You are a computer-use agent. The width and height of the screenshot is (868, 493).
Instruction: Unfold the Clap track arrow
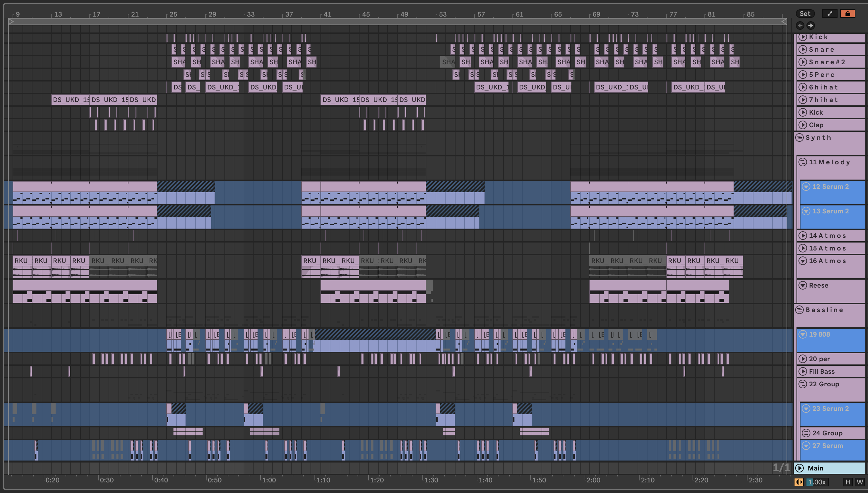[x=802, y=125]
